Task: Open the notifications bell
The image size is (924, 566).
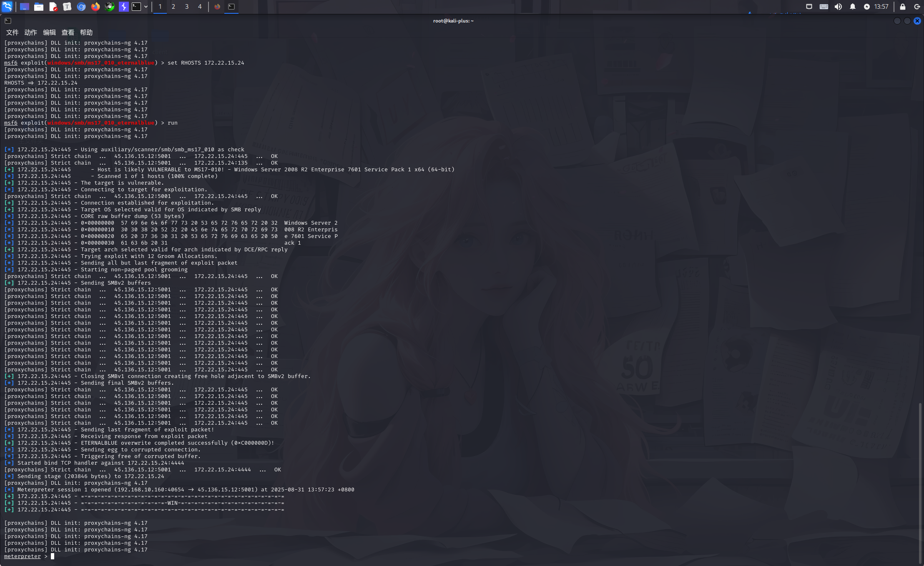Action: click(x=852, y=7)
